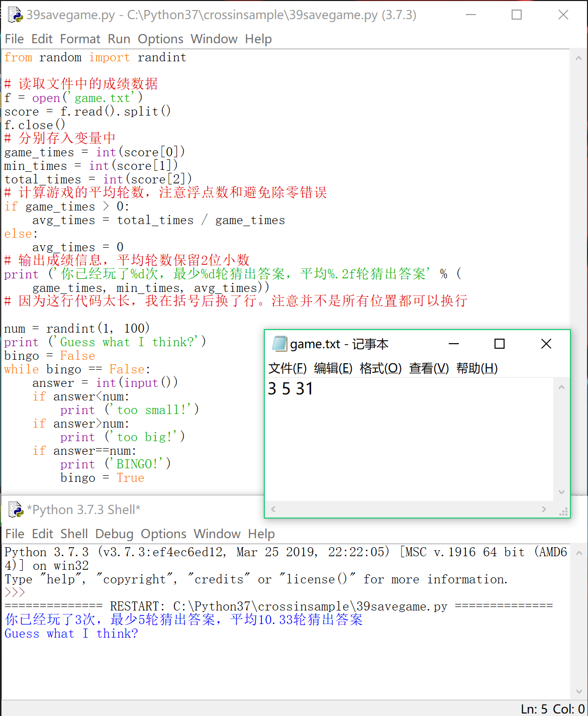588x716 pixels.
Task: Click 'avg_times = total_times / game_times' line
Action: click(x=158, y=220)
